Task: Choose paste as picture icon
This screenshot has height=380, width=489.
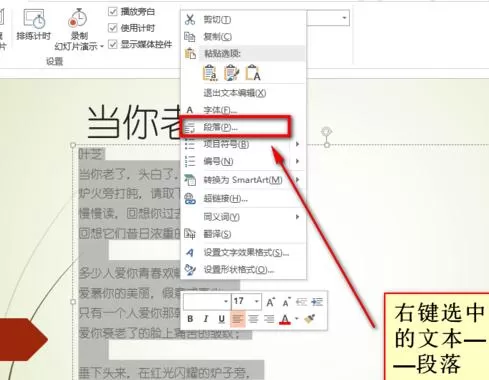Action: pos(231,73)
